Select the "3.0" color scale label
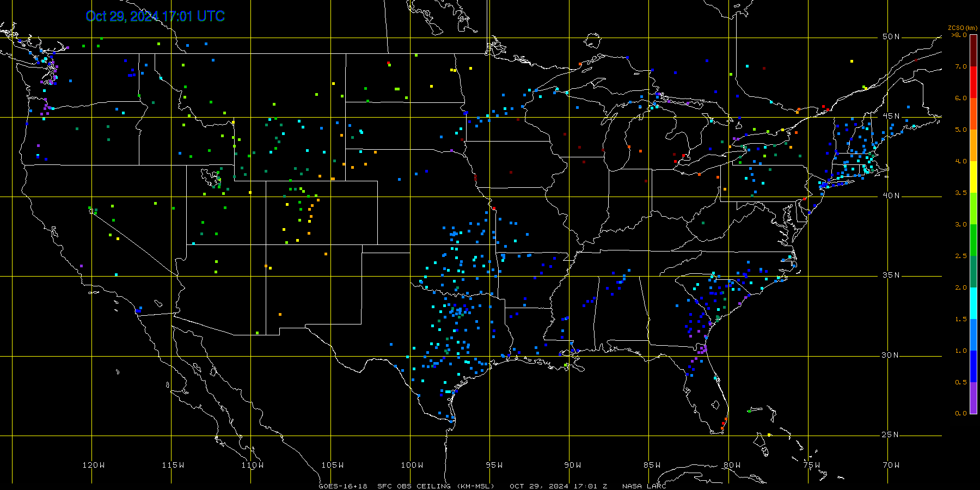This screenshot has width=980, height=490. point(961,224)
